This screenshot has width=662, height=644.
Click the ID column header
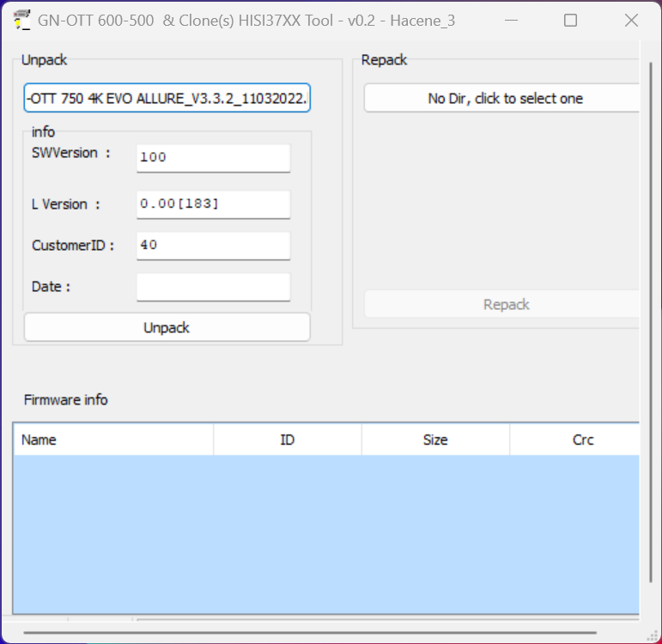[x=288, y=440]
